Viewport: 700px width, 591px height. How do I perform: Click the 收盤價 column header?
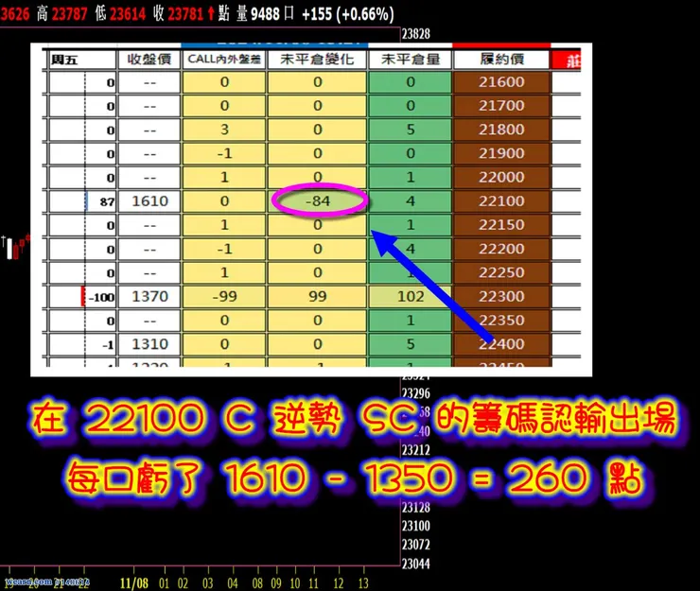[x=149, y=60]
